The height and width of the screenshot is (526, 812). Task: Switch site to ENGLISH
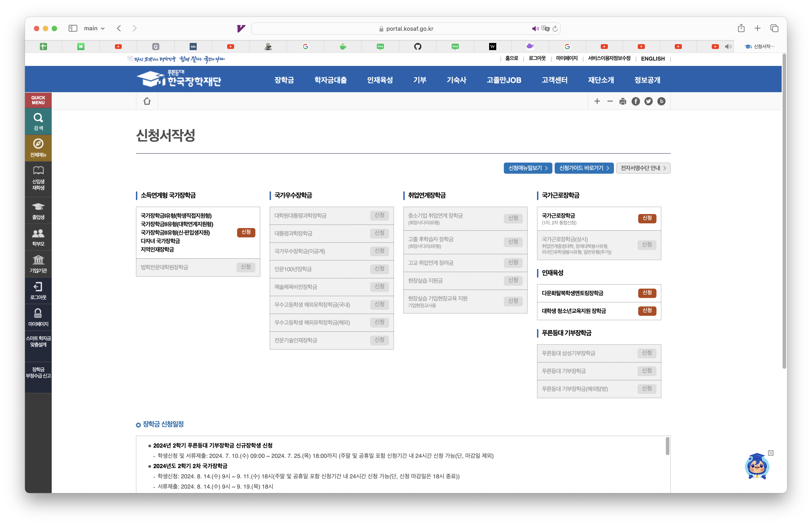pos(653,59)
